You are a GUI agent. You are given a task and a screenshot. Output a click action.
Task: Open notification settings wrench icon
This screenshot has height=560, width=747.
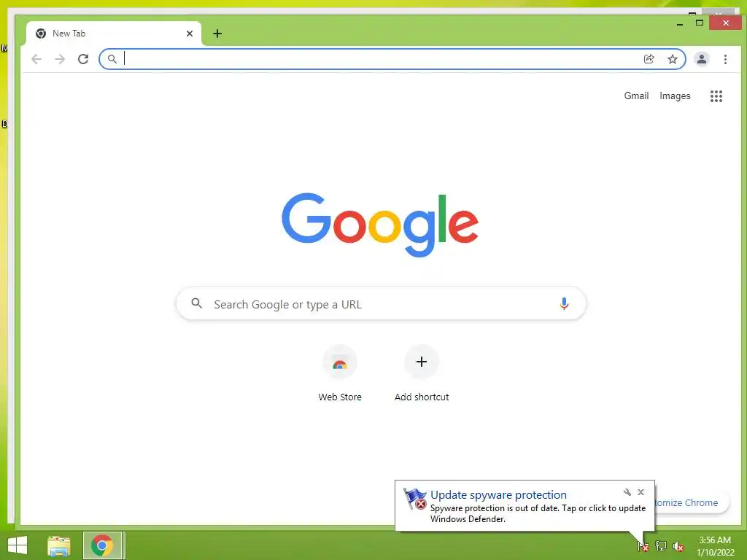627,492
